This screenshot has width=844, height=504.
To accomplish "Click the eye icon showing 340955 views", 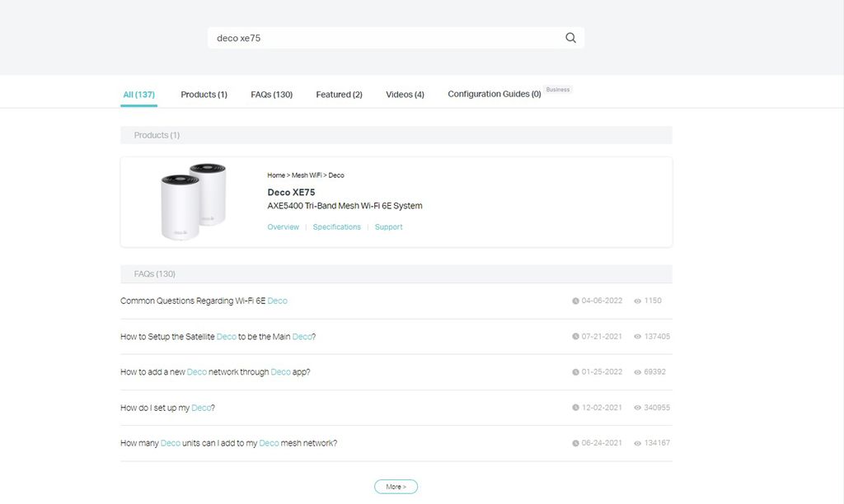I will pos(636,408).
